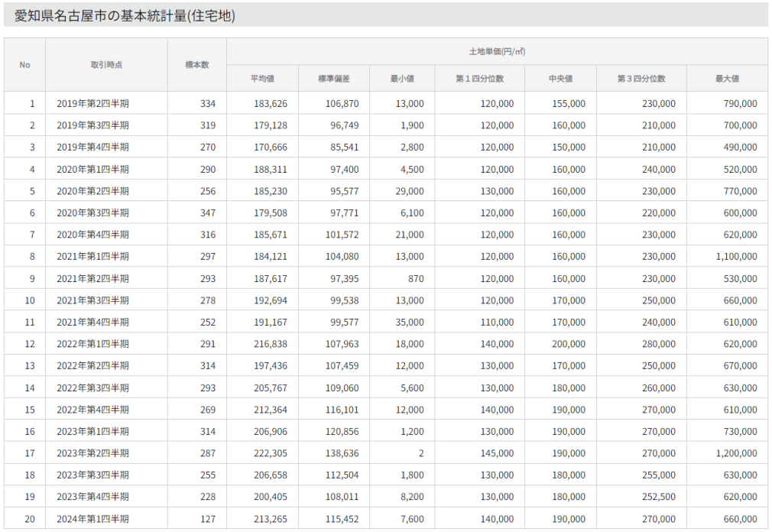This screenshot has height=532, width=772.
Task: Click the 最小値 column header
Action: tap(402, 79)
